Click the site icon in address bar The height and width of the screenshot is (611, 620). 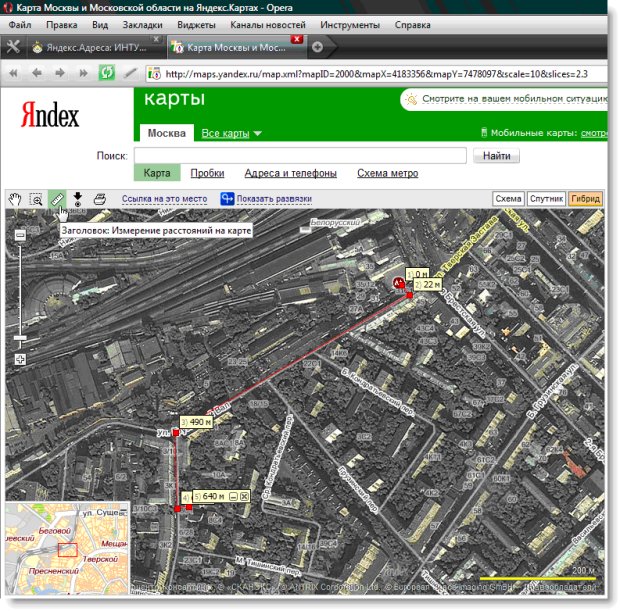[x=155, y=74]
